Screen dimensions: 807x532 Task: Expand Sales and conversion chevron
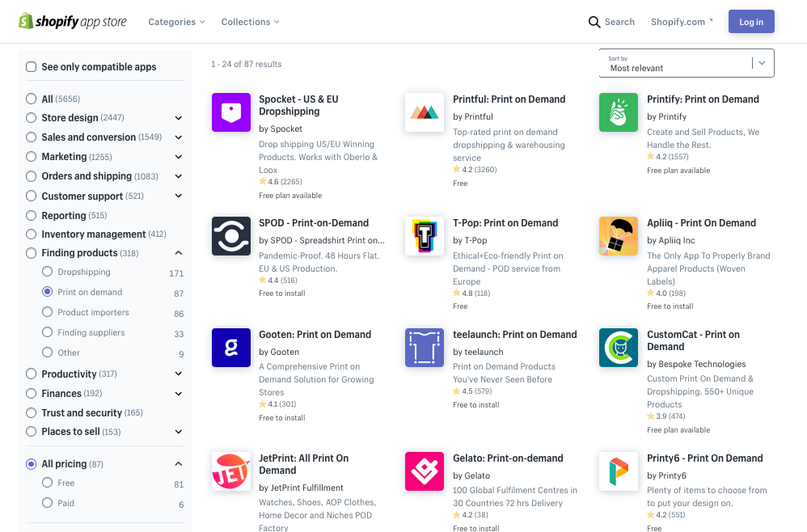coord(179,137)
